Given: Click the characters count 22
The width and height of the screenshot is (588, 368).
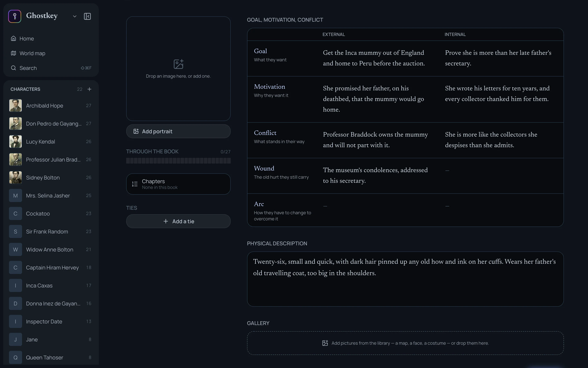Looking at the screenshot, I should (80, 89).
